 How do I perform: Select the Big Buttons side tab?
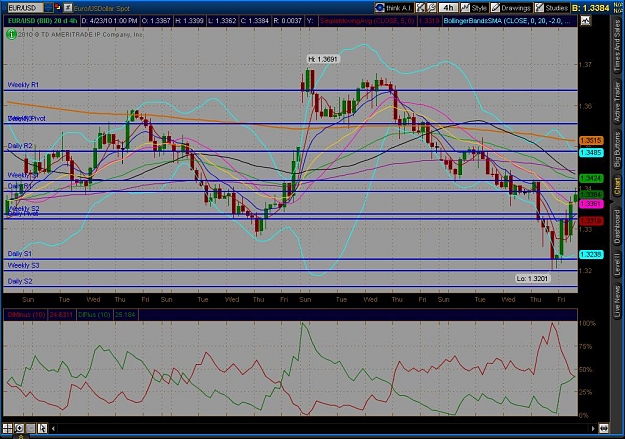click(617, 150)
